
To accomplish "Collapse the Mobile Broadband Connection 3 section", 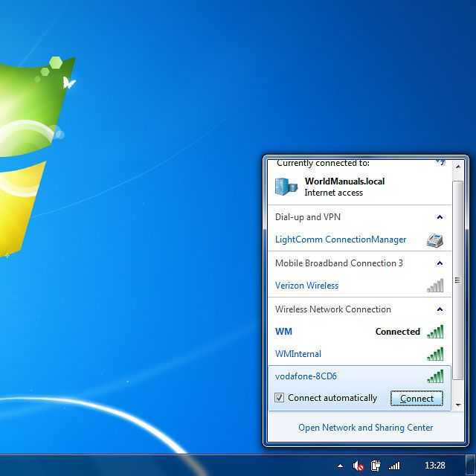I will point(440,263).
